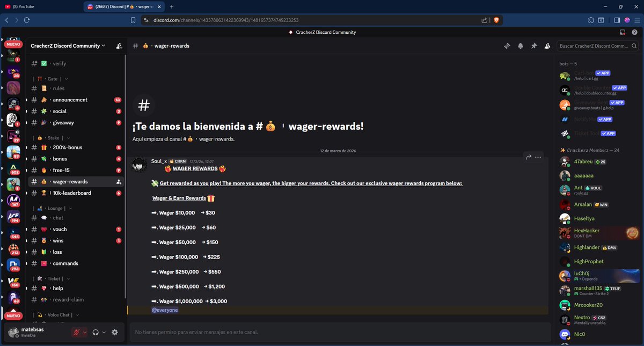Open the 10k-leaderboard channel
Screen dimensions: 644x346
[76, 193]
